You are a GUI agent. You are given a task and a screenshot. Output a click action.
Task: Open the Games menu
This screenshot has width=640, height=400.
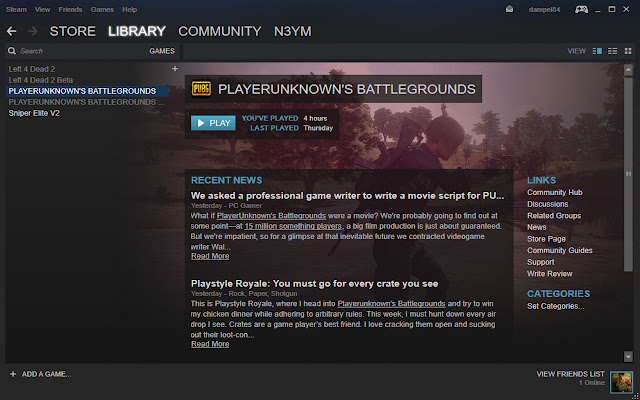pos(102,9)
